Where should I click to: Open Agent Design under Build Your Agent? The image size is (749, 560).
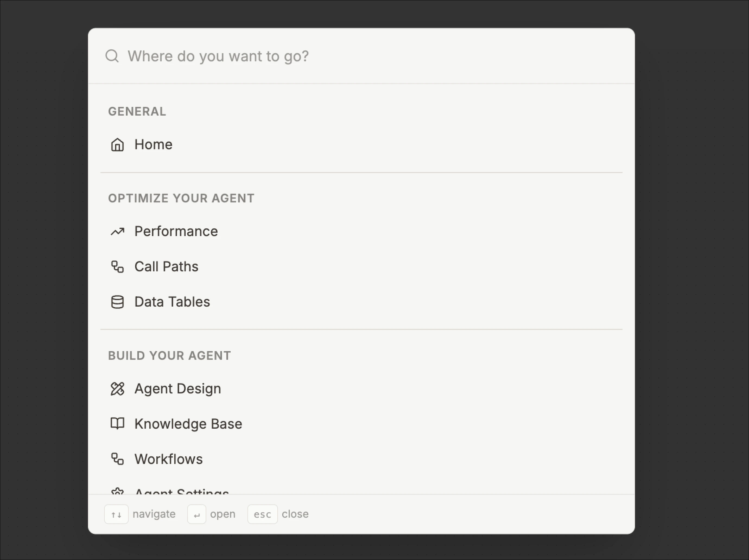(177, 389)
